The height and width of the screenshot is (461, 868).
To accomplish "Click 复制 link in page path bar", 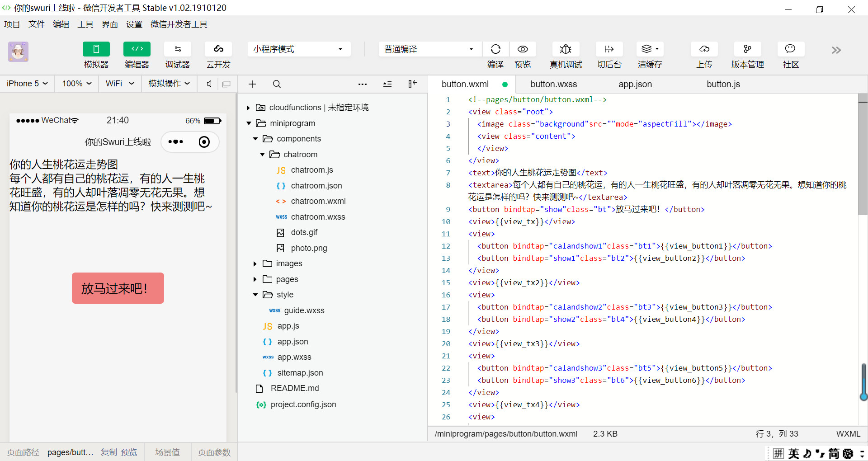I will (108, 452).
